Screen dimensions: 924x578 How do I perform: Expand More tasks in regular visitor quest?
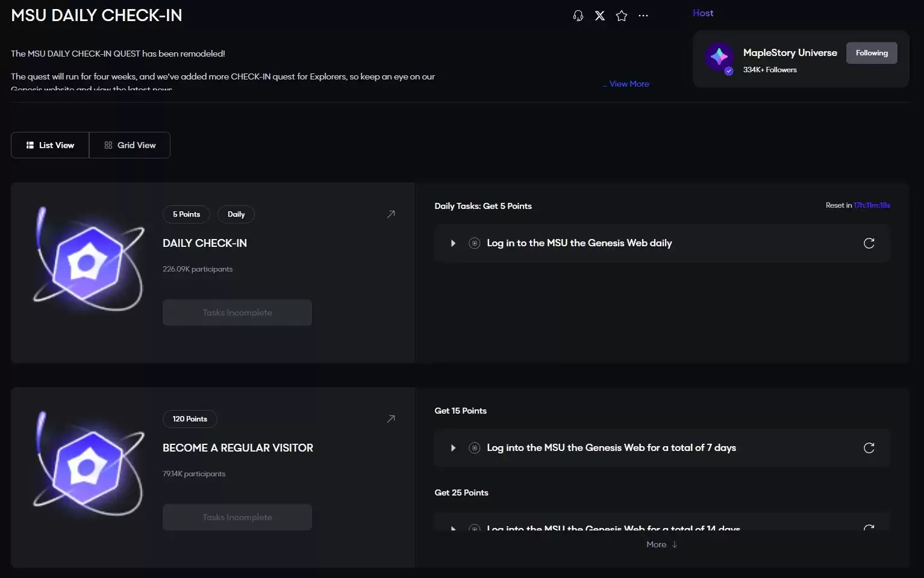tap(661, 544)
